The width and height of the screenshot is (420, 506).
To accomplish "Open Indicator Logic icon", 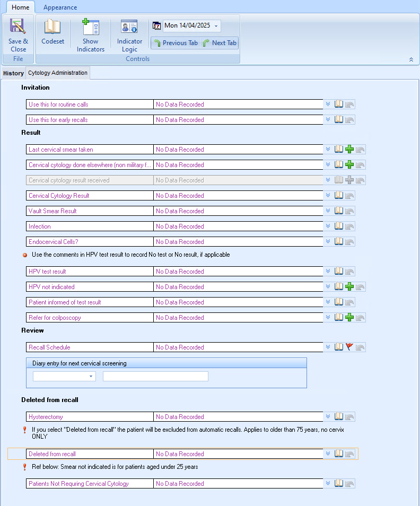I will pos(129,27).
